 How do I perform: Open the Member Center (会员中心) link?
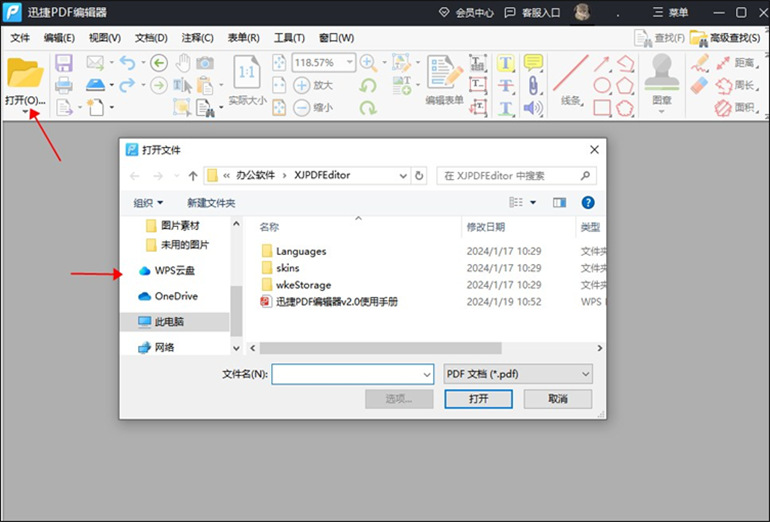click(x=467, y=13)
